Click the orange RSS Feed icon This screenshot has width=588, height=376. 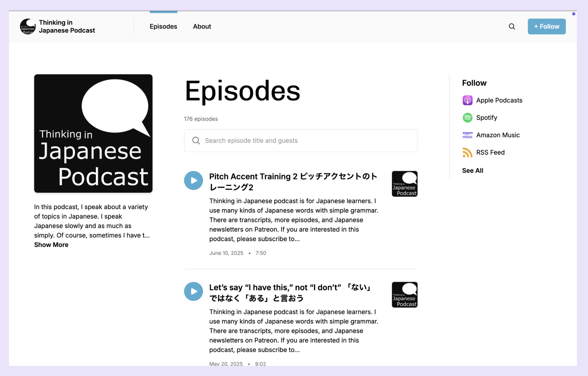click(467, 152)
